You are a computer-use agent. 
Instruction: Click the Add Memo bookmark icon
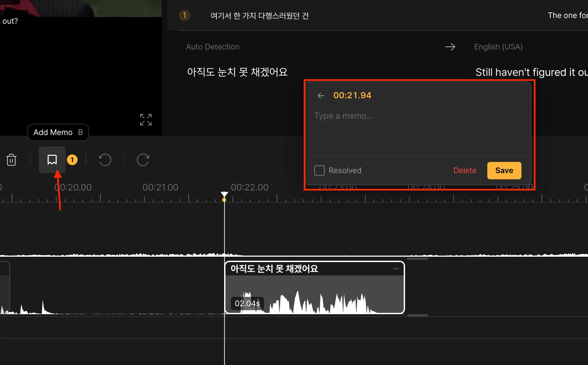click(52, 160)
